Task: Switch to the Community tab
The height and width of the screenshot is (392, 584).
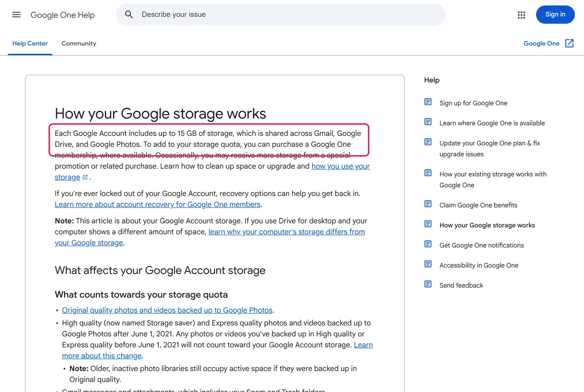Action: tap(79, 43)
